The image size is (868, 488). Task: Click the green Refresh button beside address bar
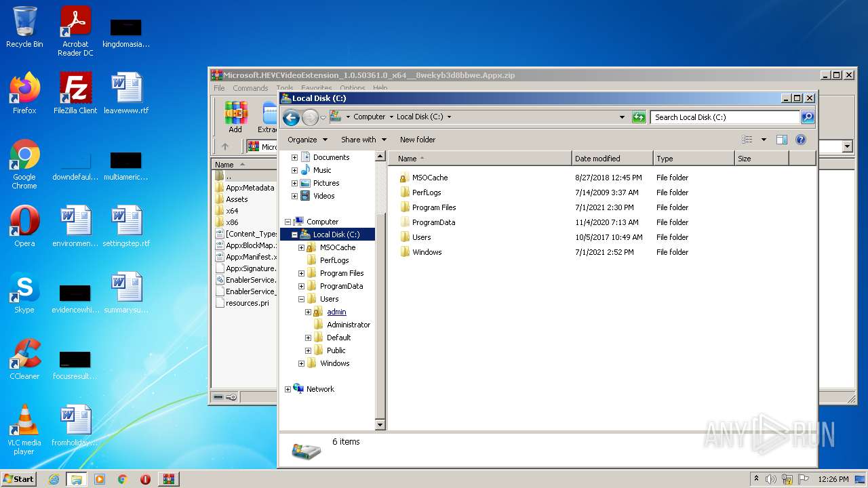tap(639, 117)
